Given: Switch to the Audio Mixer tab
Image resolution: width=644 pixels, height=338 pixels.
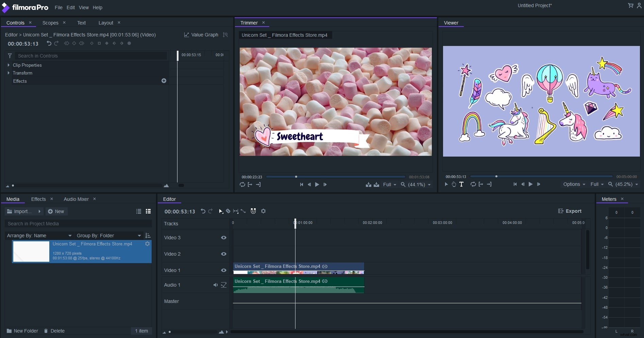Looking at the screenshot, I should 76,199.
